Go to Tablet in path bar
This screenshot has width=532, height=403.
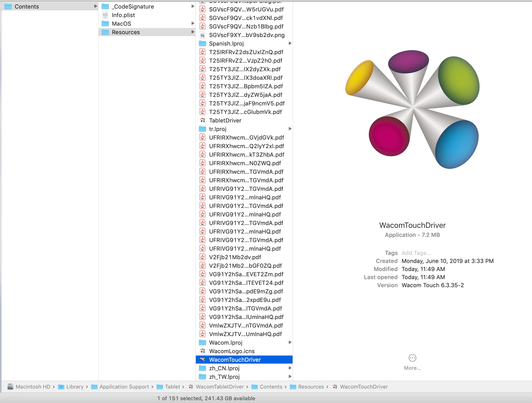pos(172,387)
